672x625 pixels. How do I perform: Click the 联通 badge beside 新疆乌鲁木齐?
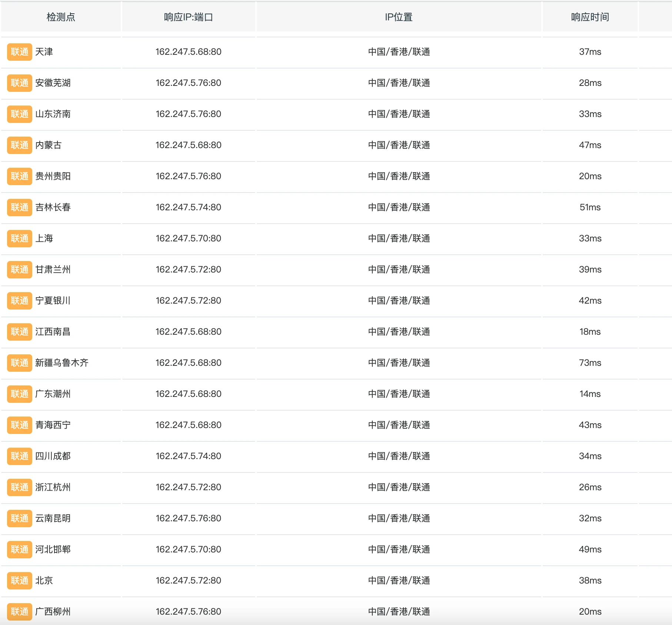[20, 363]
